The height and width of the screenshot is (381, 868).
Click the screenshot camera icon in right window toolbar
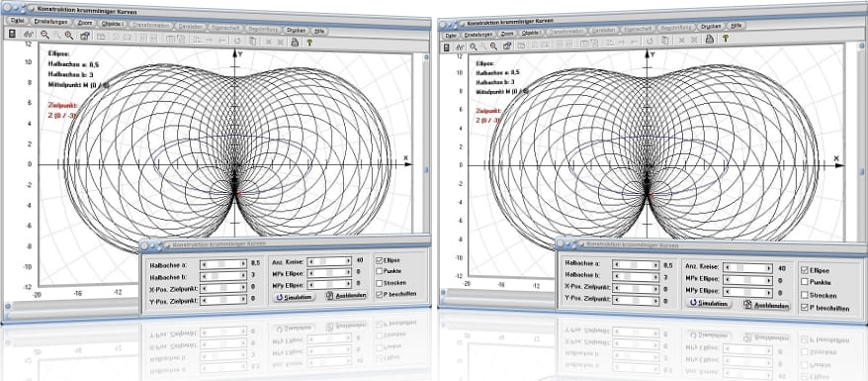(507, 46)
